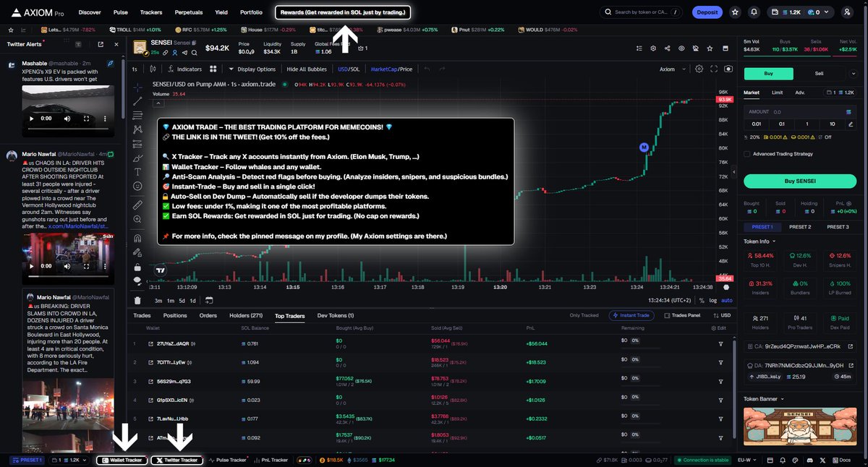Screen dimensions: 868x467
Task: Click the blue Deposit button
Action: tap(707, 12)
